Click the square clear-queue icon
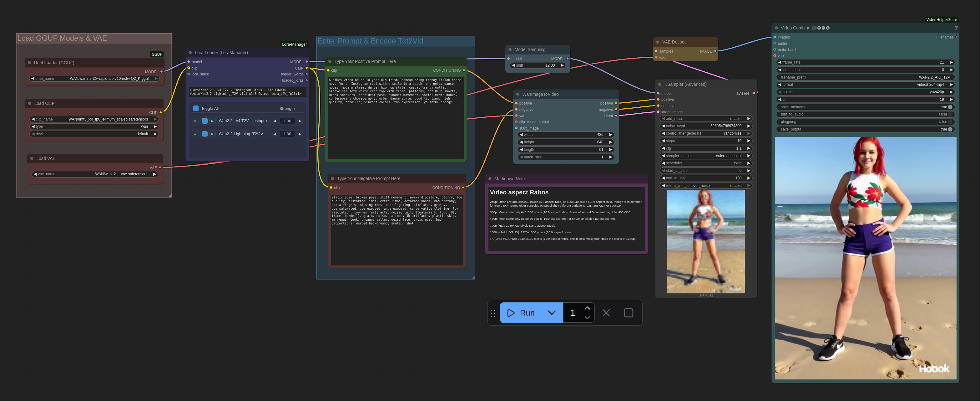The image size is (980, 401). point(629,313)
